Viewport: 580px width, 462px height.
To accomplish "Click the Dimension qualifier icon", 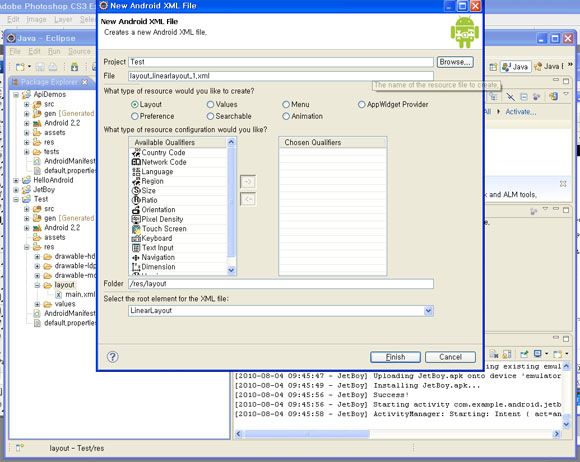I will (x=136, y=267).
